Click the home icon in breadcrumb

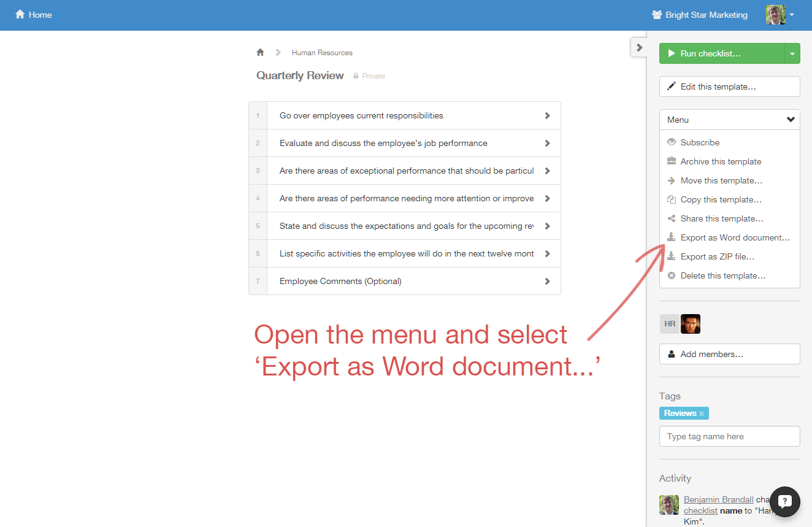coord(260,53)
